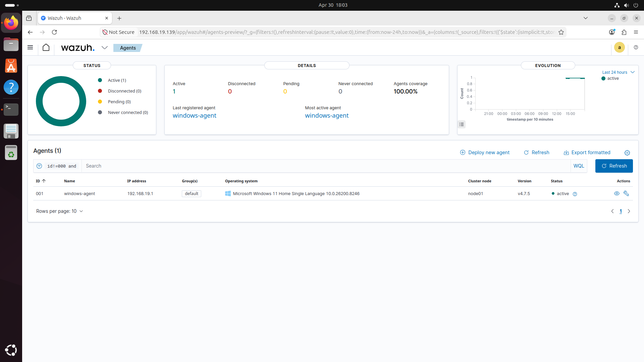Go to the next page arrow
644x362 pixels.
(629, 211)
